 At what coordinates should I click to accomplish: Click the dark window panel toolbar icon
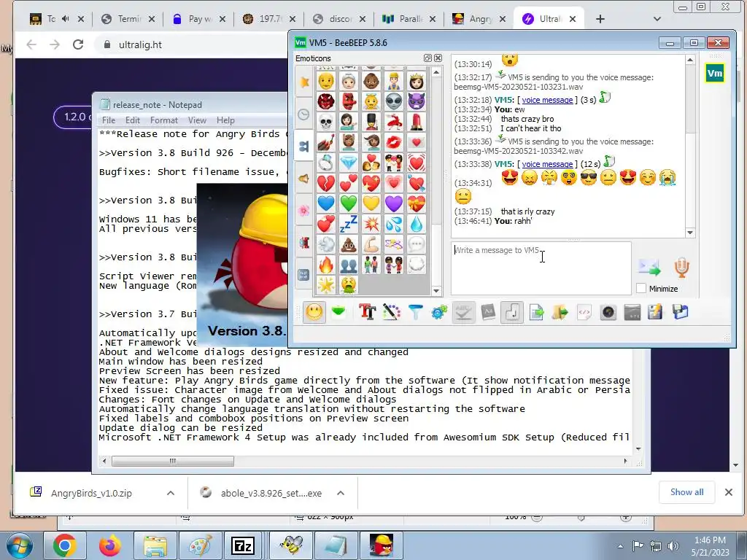pos(632,312)
